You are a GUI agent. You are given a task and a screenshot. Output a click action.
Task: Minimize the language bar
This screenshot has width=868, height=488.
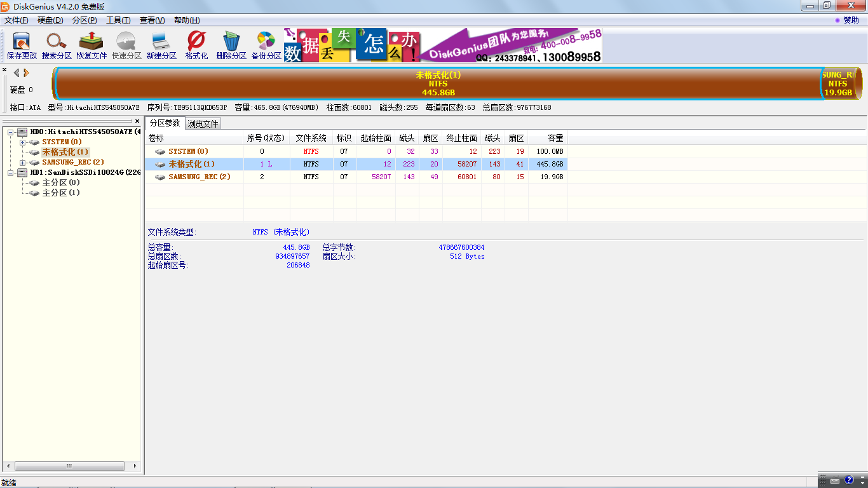pyautogui.click(x=861, y=478)
